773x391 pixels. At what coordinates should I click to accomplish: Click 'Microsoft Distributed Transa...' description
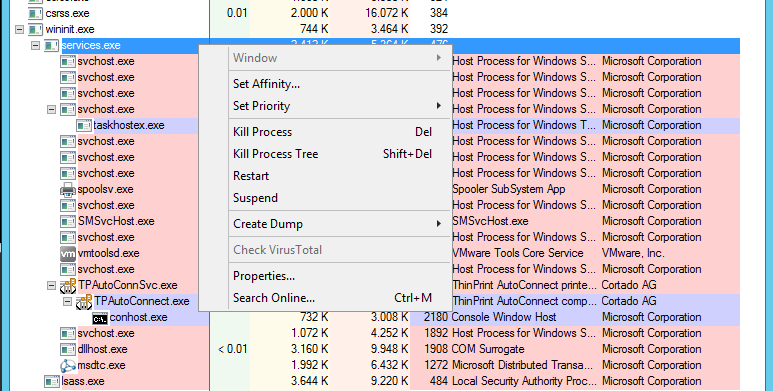tap(523, 365)
